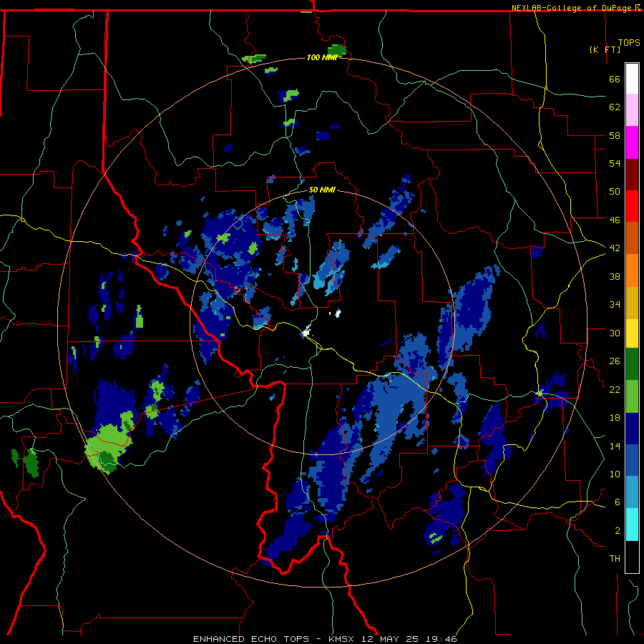Image resolution: width=644 pixels, height=644 pixels.
Task: Click the yellow legend swatch
Action: (632, 333)
